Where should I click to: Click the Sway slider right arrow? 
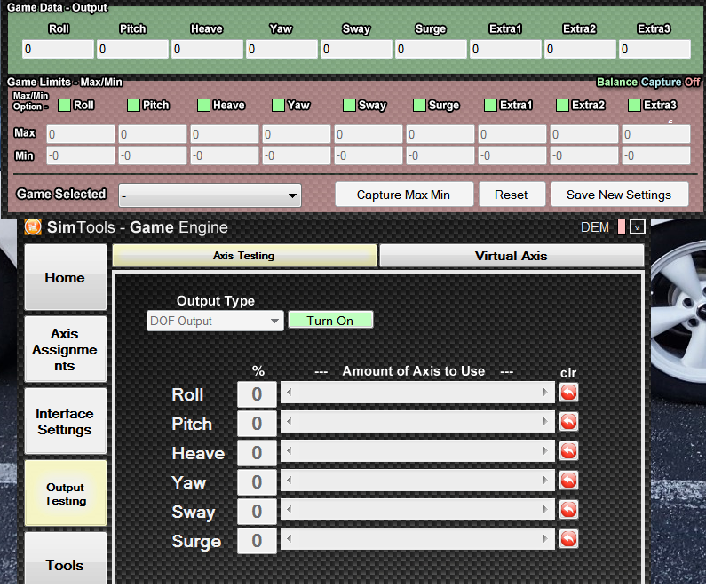[x=545, y=509]
